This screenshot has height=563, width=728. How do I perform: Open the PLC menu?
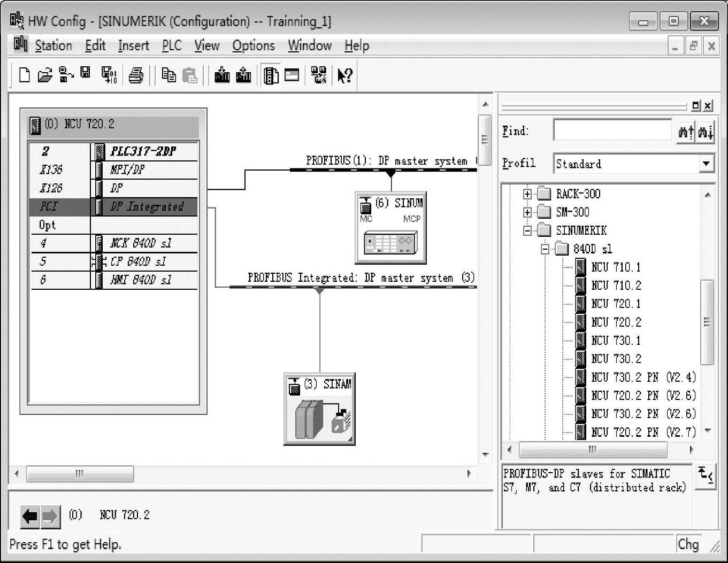click(x=172, y=46)
